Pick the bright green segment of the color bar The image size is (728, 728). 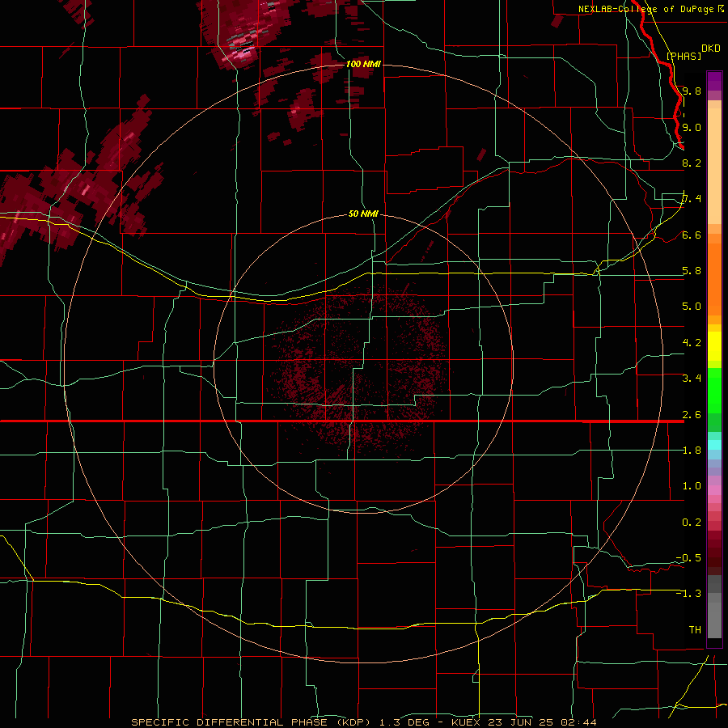pos(714,392)
